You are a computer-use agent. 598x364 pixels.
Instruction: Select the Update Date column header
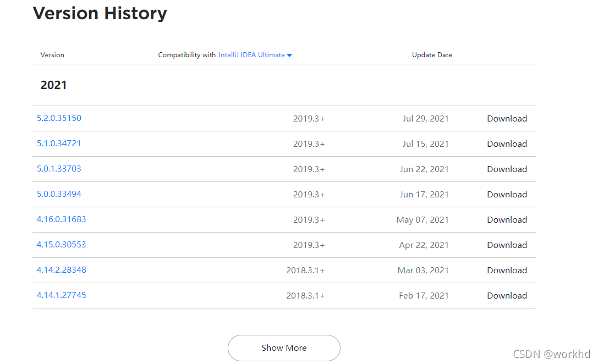432,55
